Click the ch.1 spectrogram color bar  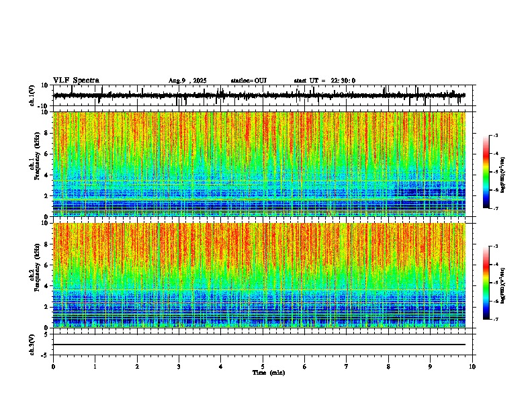pos(486,171)
